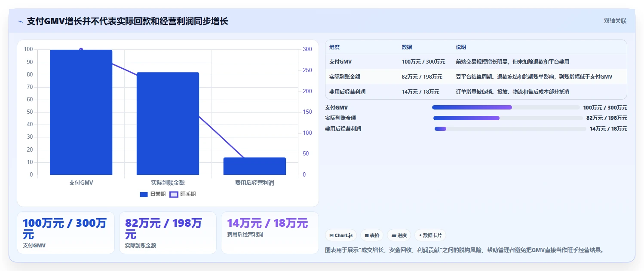Click the 费用后经营利润 table row cell
The height and width of the screenshot is (271, 644).
347,92
